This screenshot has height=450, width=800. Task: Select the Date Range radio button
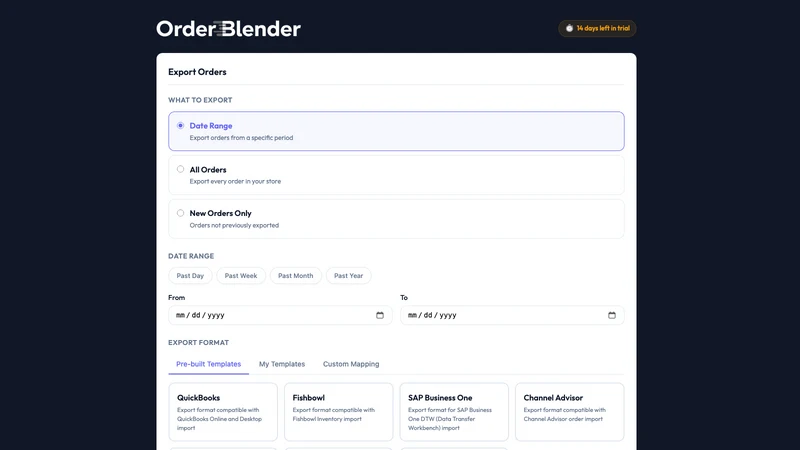point(181,126)
